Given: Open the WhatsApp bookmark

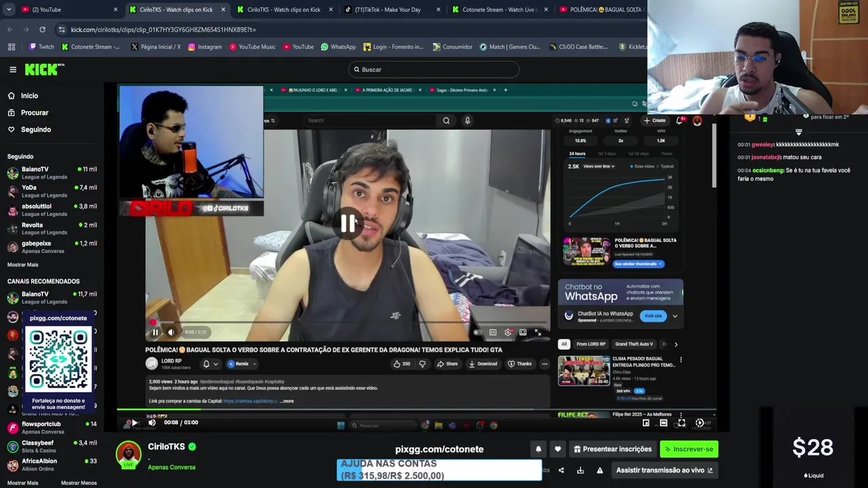Looking at the screenshot, I should pyautogui.click(x=338, y=47).
